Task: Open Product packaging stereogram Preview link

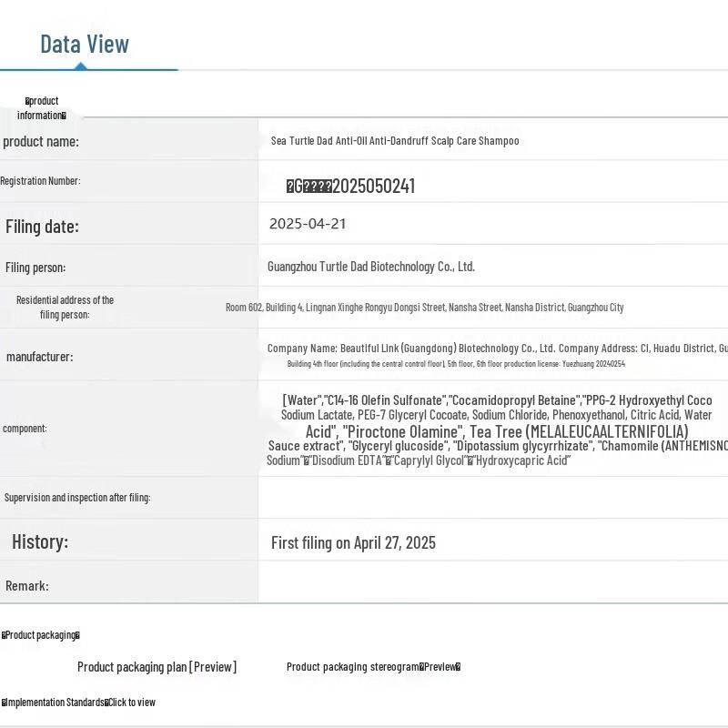Action: (373, 667)
